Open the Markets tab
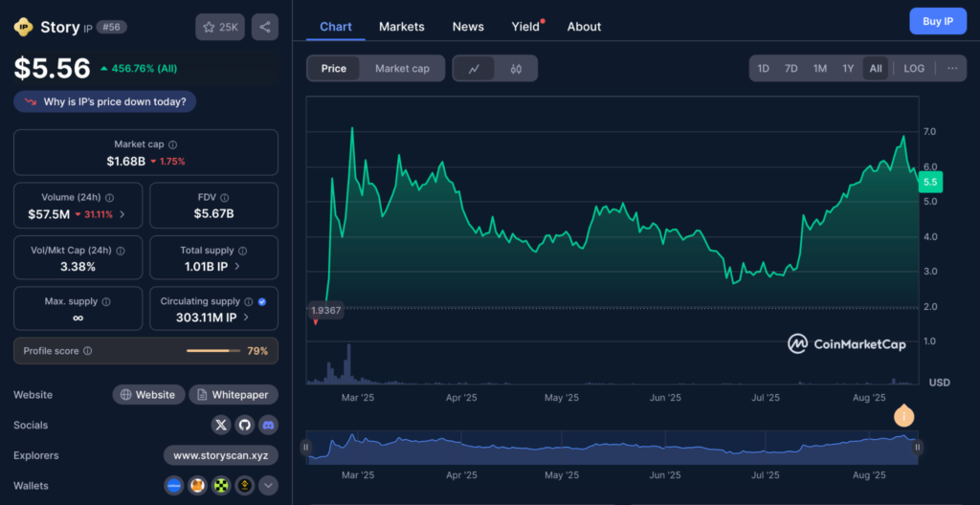Image resolution: width=980 pixels, height=505 pixels. (402, 27)
